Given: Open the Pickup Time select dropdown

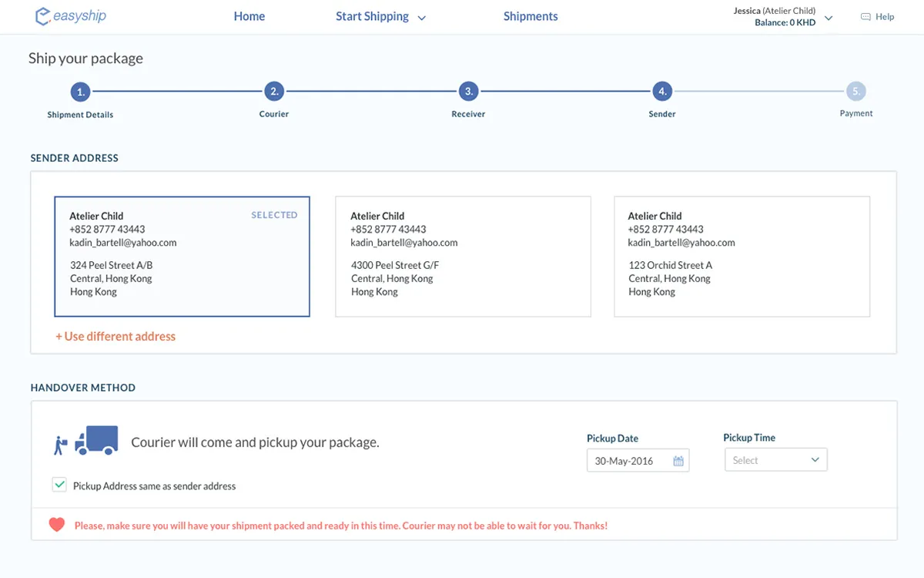Looking at the screenshot, I should click(776, 460).
